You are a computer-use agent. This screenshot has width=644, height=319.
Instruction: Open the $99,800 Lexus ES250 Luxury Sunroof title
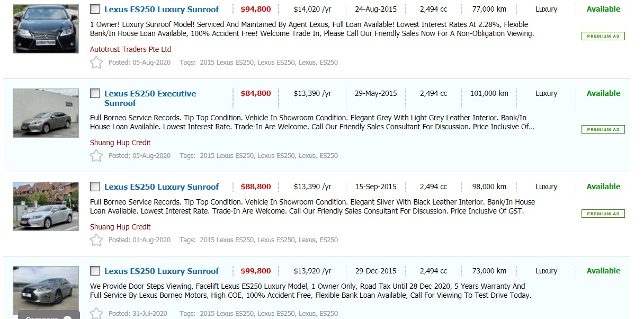point(162,271)
